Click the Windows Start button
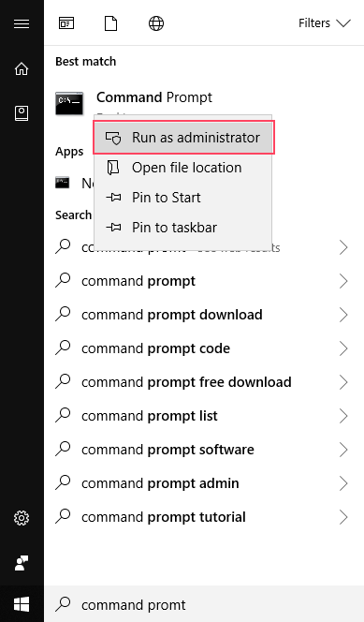The image size is (364, 622). point(22,604)
